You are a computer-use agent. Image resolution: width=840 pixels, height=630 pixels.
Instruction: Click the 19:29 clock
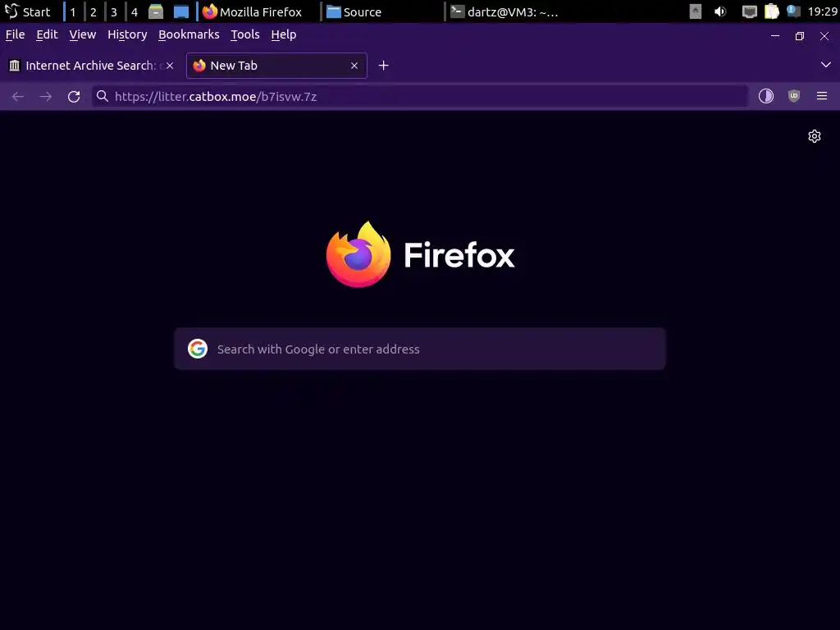click(x=822, y=11)
